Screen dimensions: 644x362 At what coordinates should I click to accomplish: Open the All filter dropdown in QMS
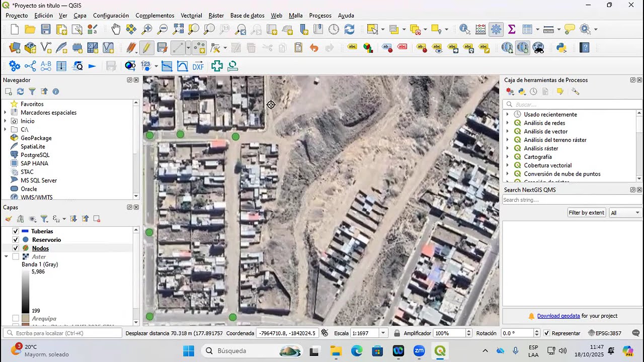point(625,213)
